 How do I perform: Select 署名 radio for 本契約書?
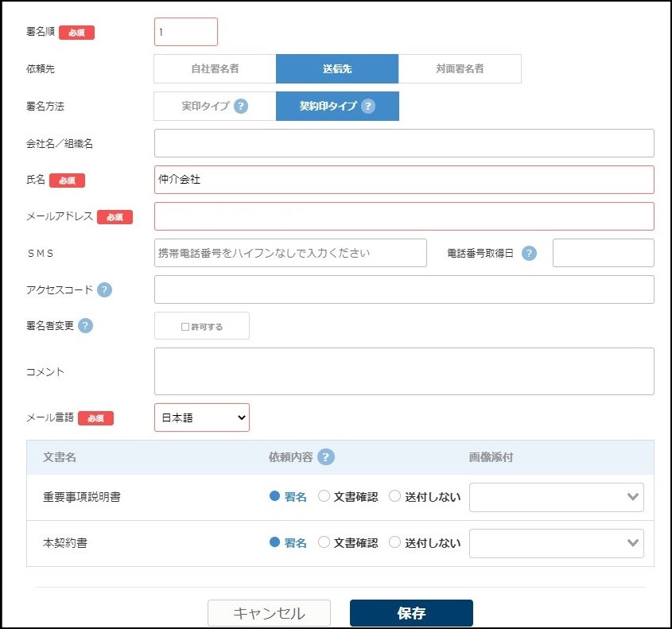coord(275,543)
